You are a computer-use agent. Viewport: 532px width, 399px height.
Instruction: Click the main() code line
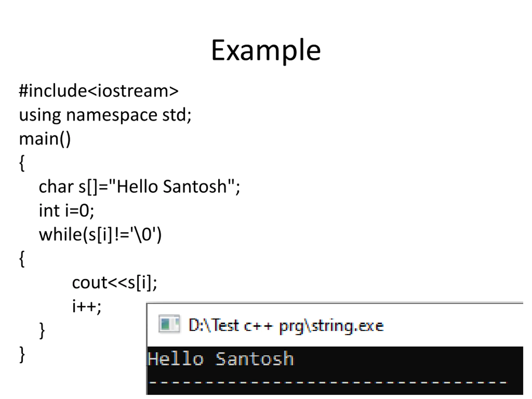tap(45, 139)
